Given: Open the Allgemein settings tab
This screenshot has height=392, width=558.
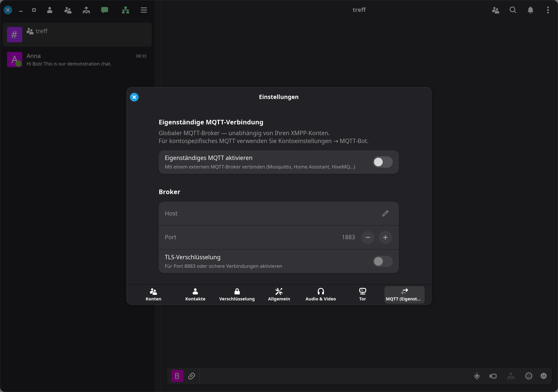Looking at the screenshot, I should coord(279,295).
